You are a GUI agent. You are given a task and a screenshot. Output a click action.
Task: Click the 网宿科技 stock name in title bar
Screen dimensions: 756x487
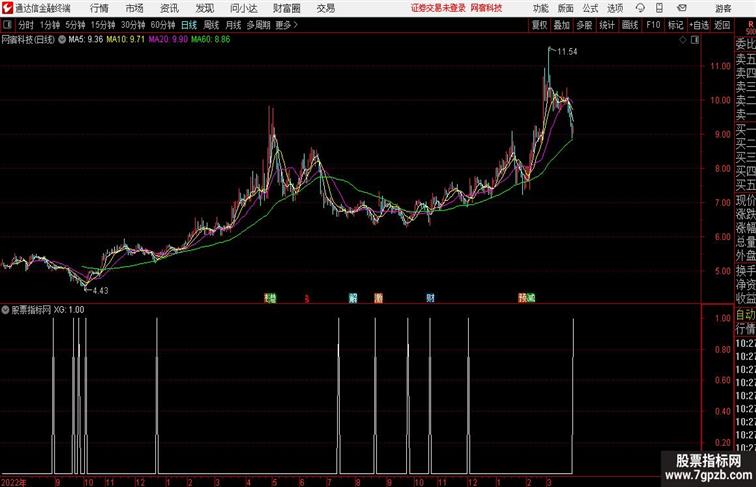coord(486,8)
